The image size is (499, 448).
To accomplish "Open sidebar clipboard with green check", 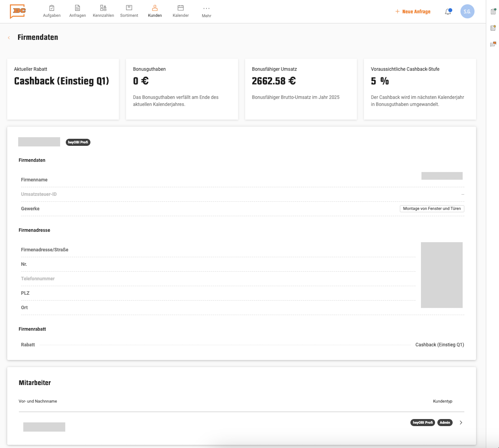I will pos(493,12).
